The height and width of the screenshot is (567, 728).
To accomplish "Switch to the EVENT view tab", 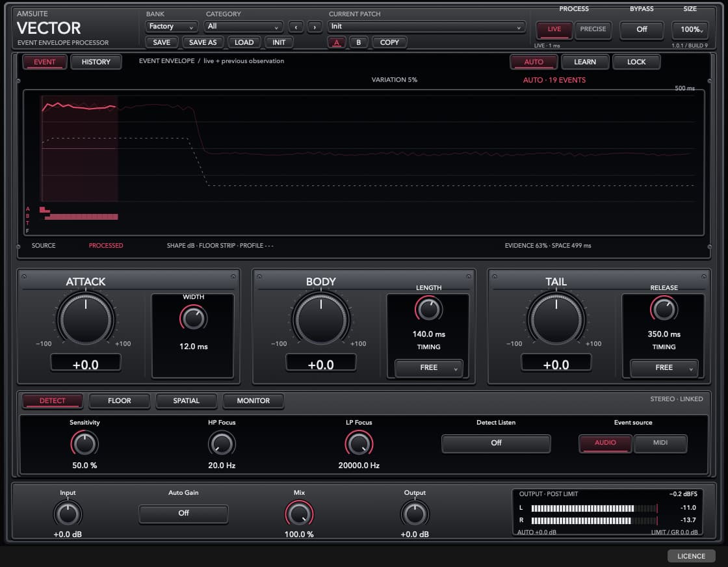I will (x=45, y=62).
